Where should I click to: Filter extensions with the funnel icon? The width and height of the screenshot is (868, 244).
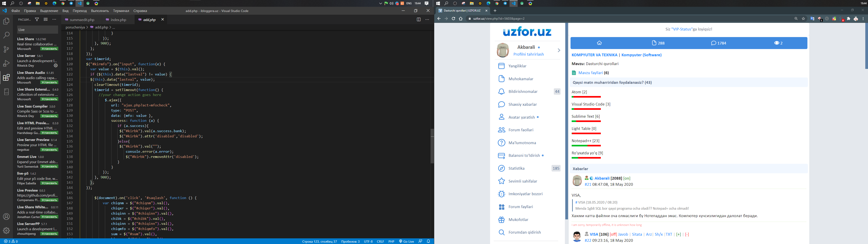pyautogui.click(x=37, y=20)
